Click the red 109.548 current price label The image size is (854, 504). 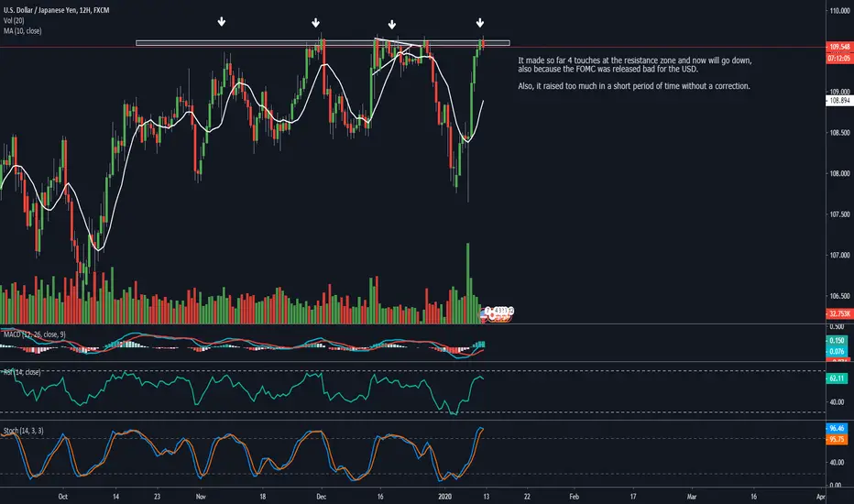(839, 47)
